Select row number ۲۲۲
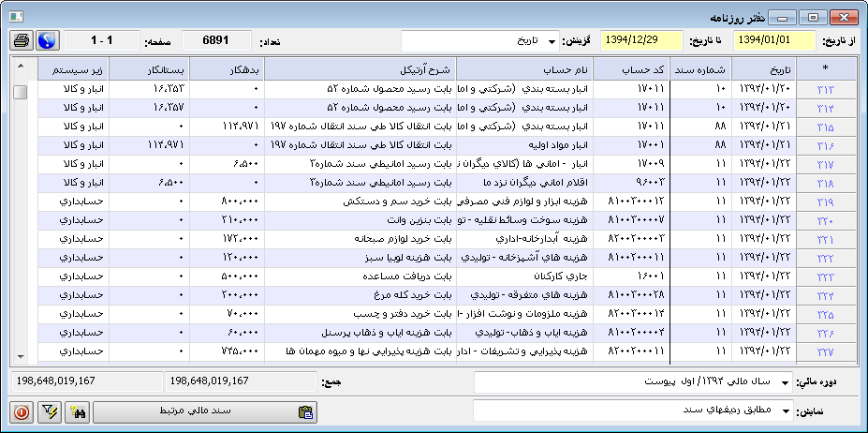Image resolution: width=868 pixels, height=433 pixels. tap(825, 259)
